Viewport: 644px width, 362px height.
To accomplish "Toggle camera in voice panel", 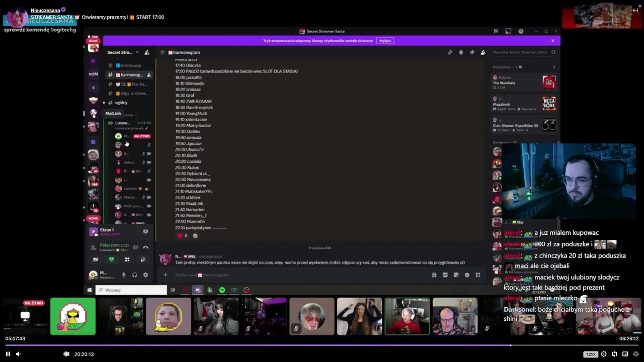I will pos(96,259).
